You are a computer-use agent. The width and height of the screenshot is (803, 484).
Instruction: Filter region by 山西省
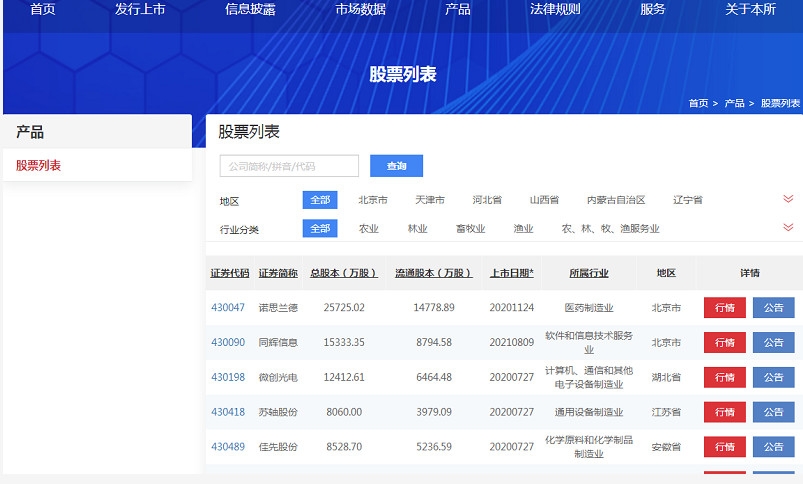[x=544, y=200]
